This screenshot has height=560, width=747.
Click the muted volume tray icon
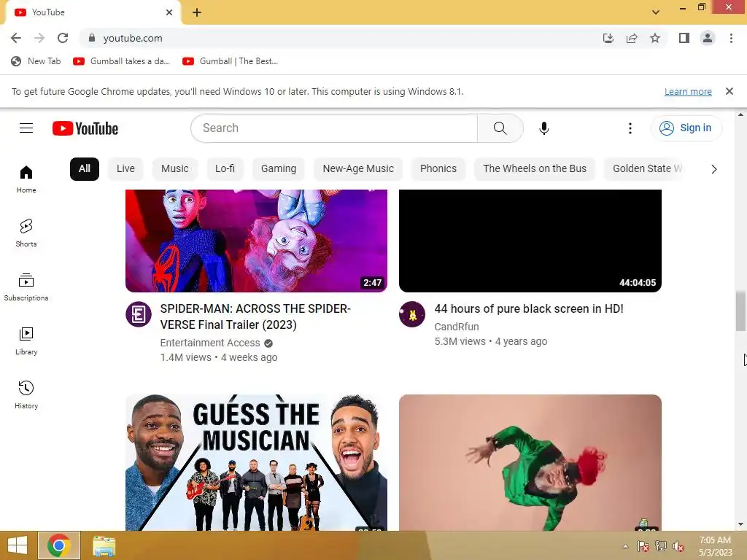(678, 546)
